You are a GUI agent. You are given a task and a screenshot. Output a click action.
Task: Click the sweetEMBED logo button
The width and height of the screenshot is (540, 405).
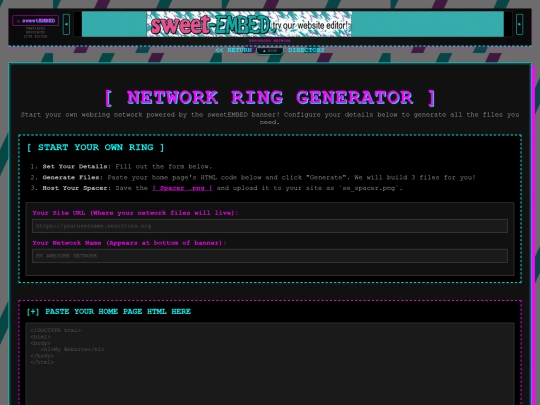[x=35, y=21]
